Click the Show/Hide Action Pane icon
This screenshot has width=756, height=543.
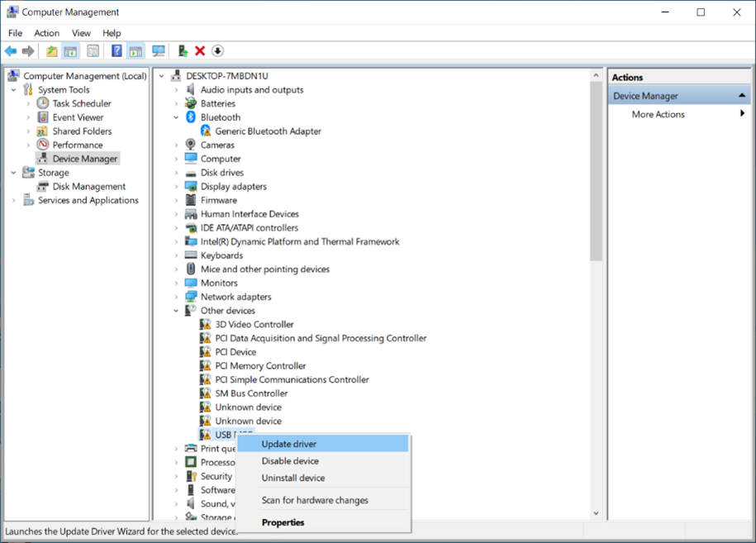[x=136, y=50]
